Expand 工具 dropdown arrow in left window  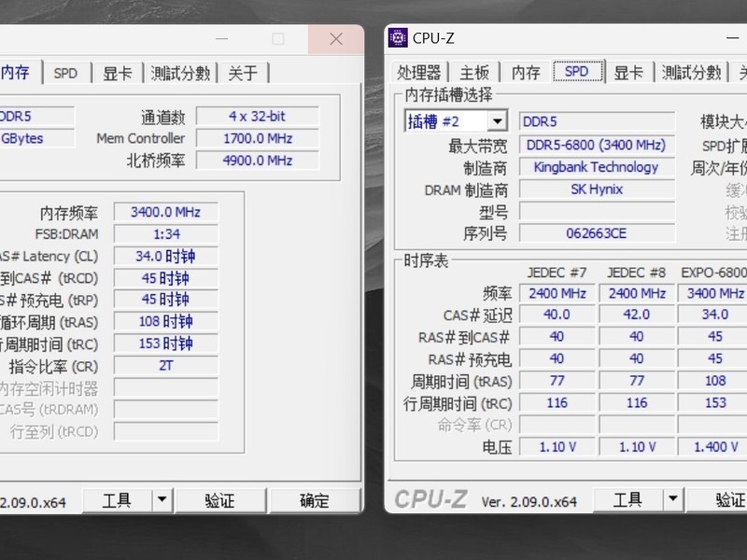[162, 500]
